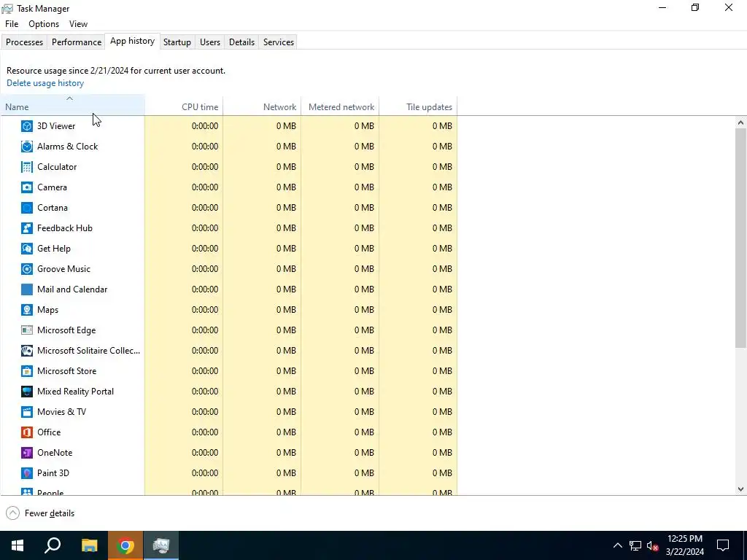The height and width of the screenshot is (560, 747).
Task: Switch to the Startup tab
Action: pyautogui.click(x=177, y=42)
